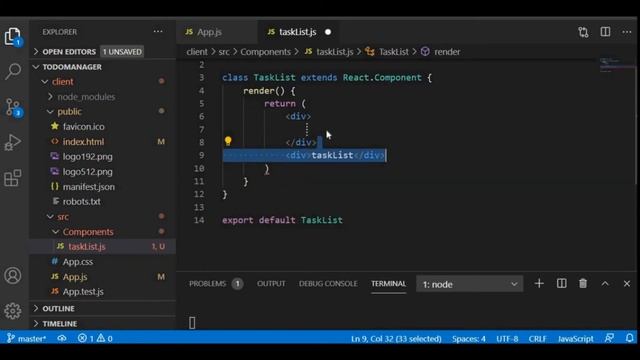The height and width of the screenshot is (360, 640).
Task: Select the Terminal panel tab
Action: point(389,284)
